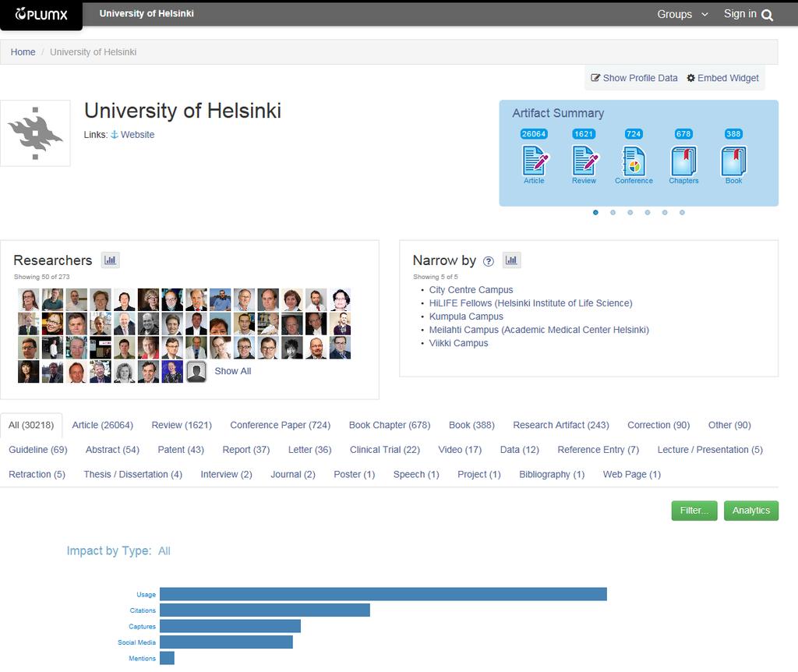
Task: Open the Conference Paper (724) tab
Action: pyautogui.click(x=281, y=425)
